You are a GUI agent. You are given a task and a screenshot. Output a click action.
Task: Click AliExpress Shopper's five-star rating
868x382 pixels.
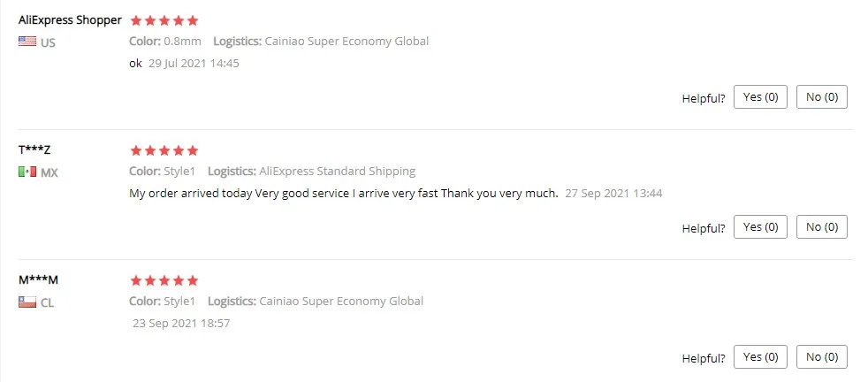(164, 21)
